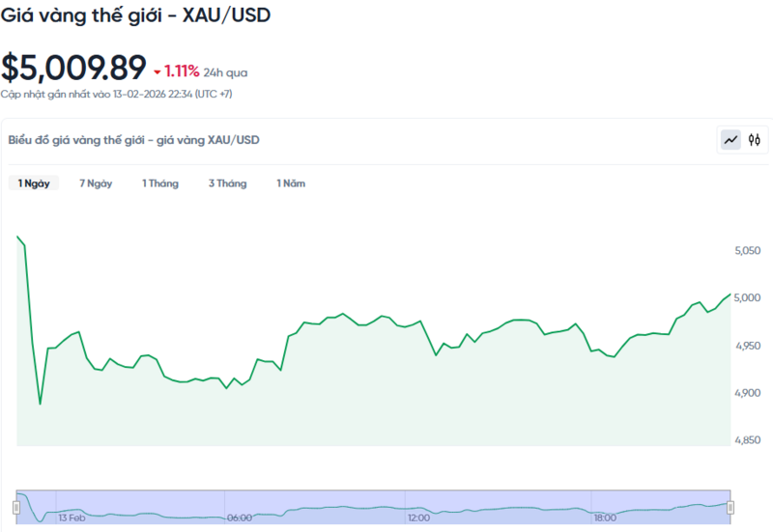Select the 7 Ngày time range

click(x=96, y=183)
